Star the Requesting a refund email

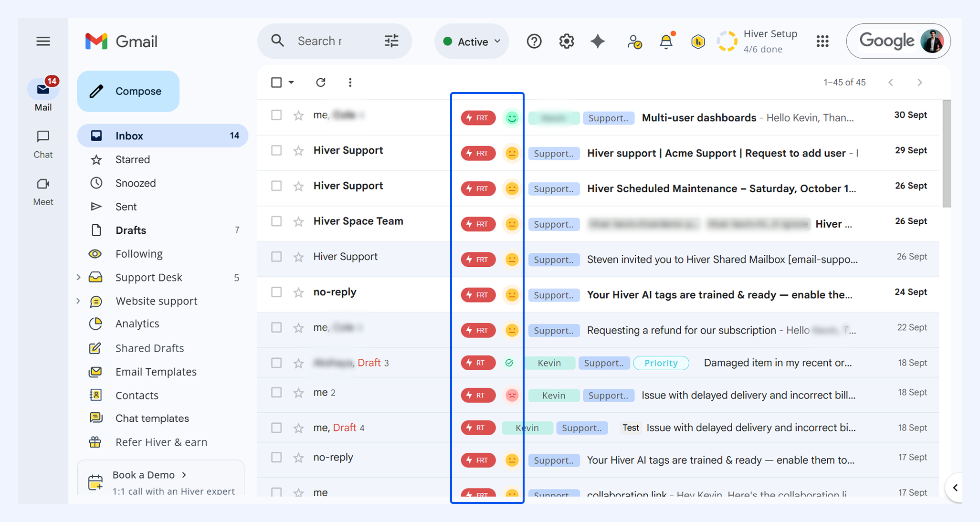click(298, 328)
